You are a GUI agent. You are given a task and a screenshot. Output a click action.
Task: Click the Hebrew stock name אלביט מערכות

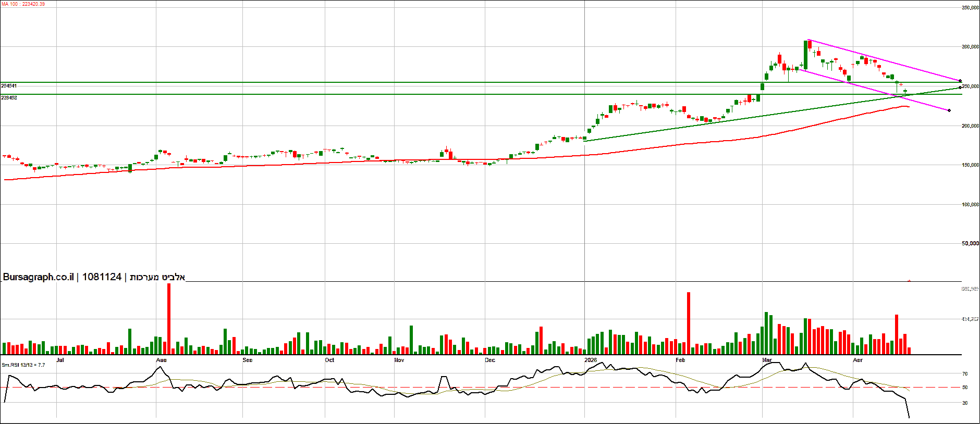(157, 277)
